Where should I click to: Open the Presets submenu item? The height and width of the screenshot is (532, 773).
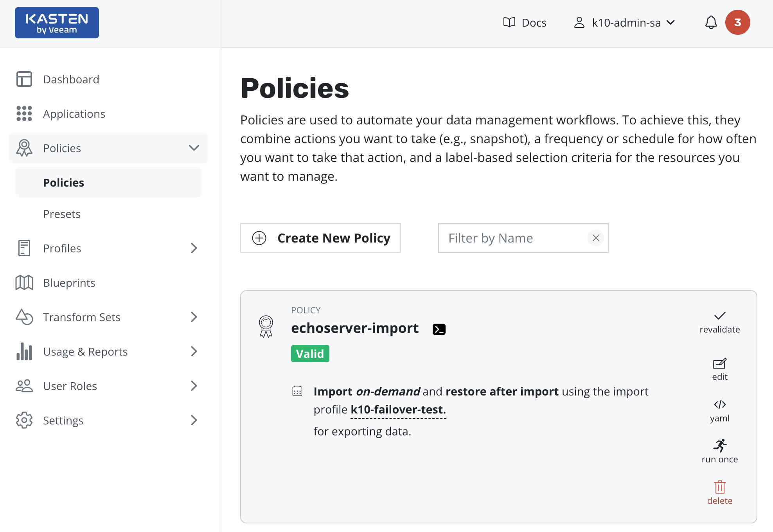click(x=62, y=214)
